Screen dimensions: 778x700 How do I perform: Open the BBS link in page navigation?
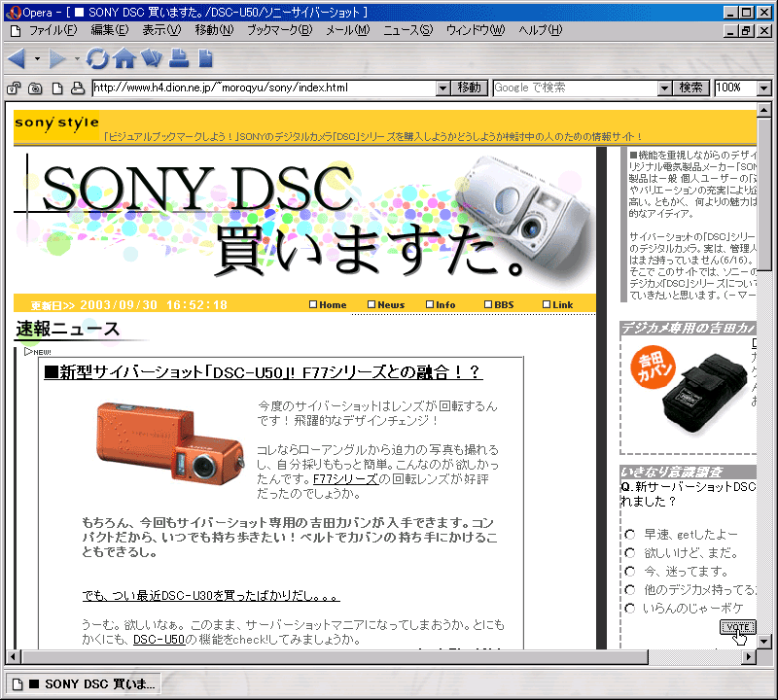pos(499,304)
